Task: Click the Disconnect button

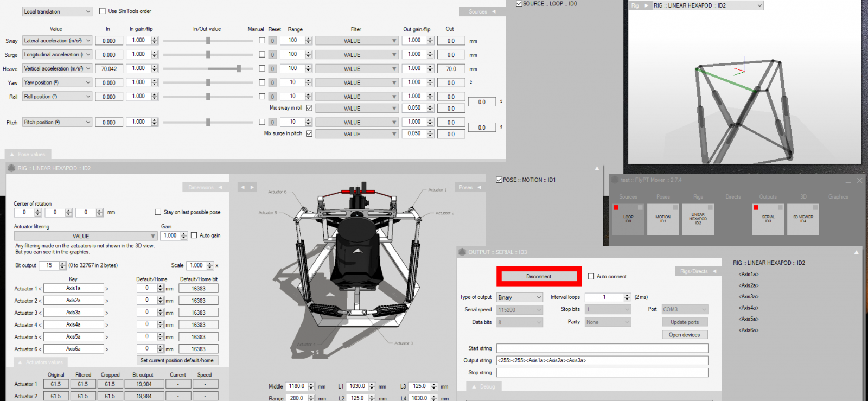Action: [x=539, y=277]
